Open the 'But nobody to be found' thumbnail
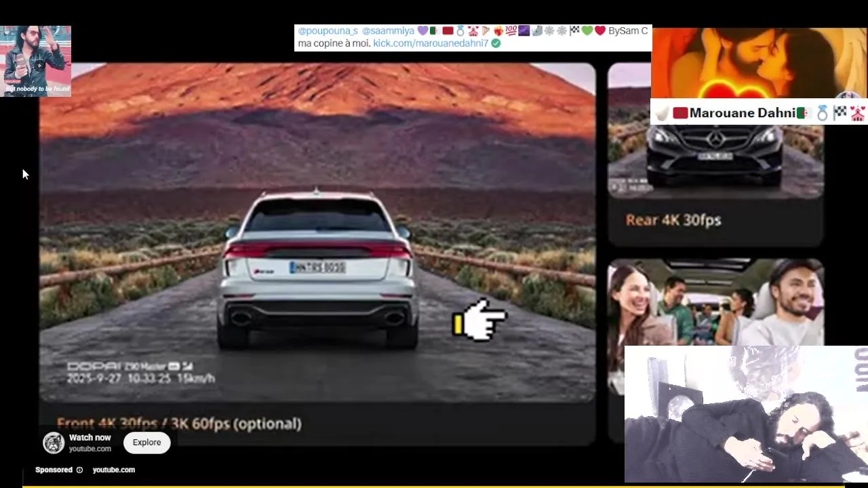 [36, 61]
